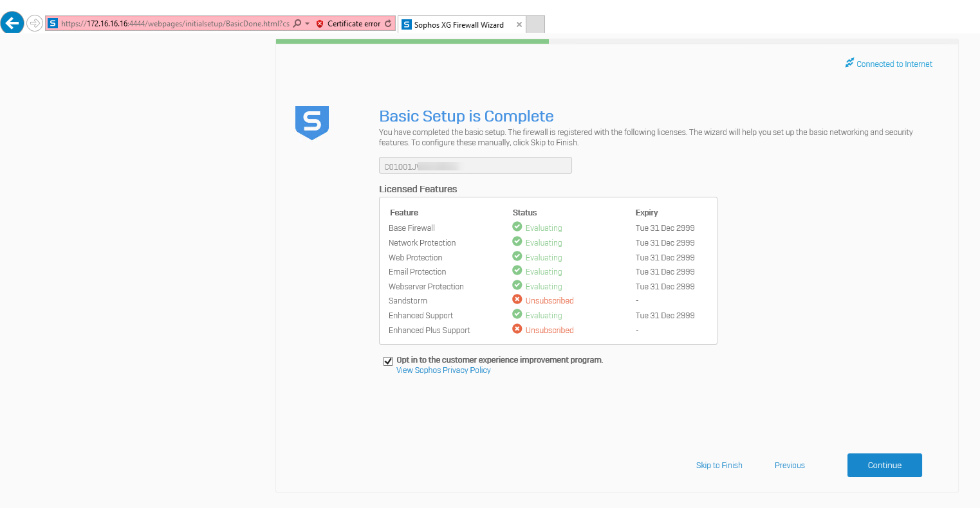
Task: Click the search magnifier in the address bar
Action: pyautogui.click(x=297, y=24)
